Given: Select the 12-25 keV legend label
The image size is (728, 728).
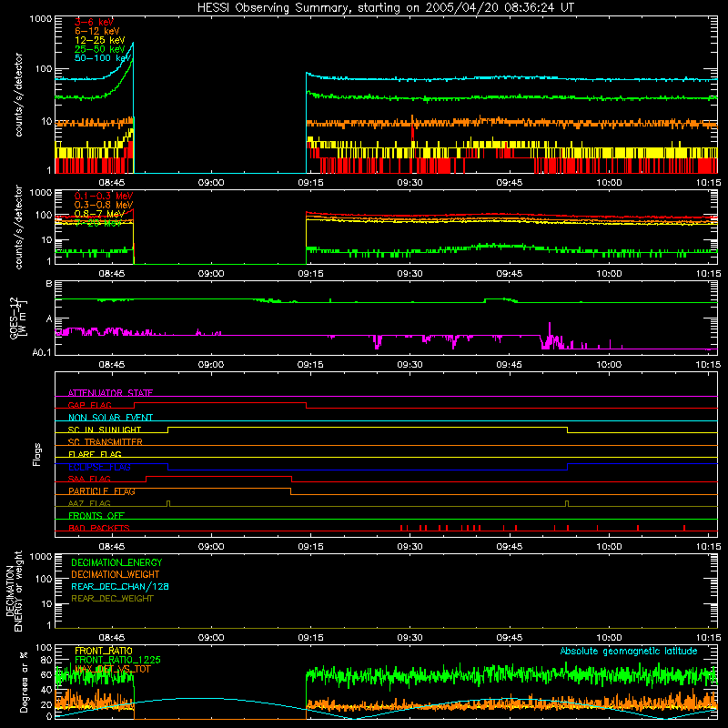Looking at the screenshot, I should 100,40.
